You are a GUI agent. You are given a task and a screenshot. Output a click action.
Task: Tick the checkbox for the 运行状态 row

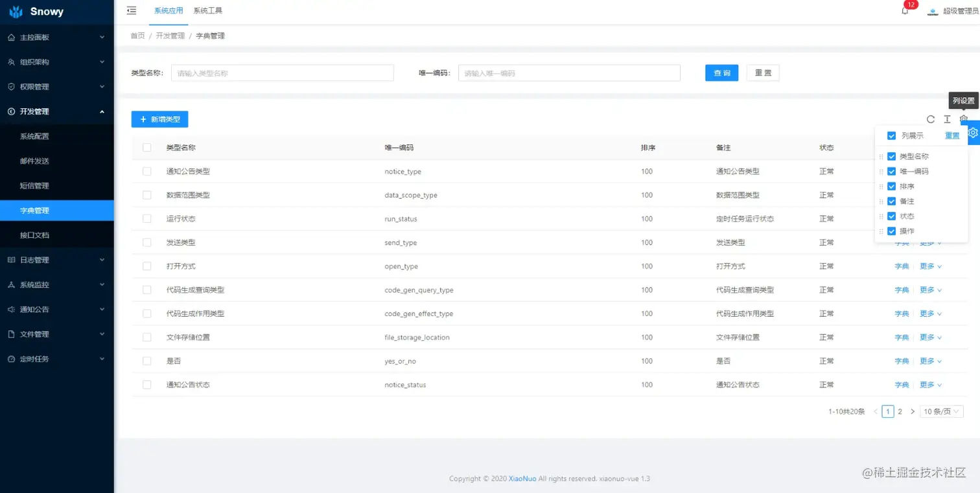[147, 219]
